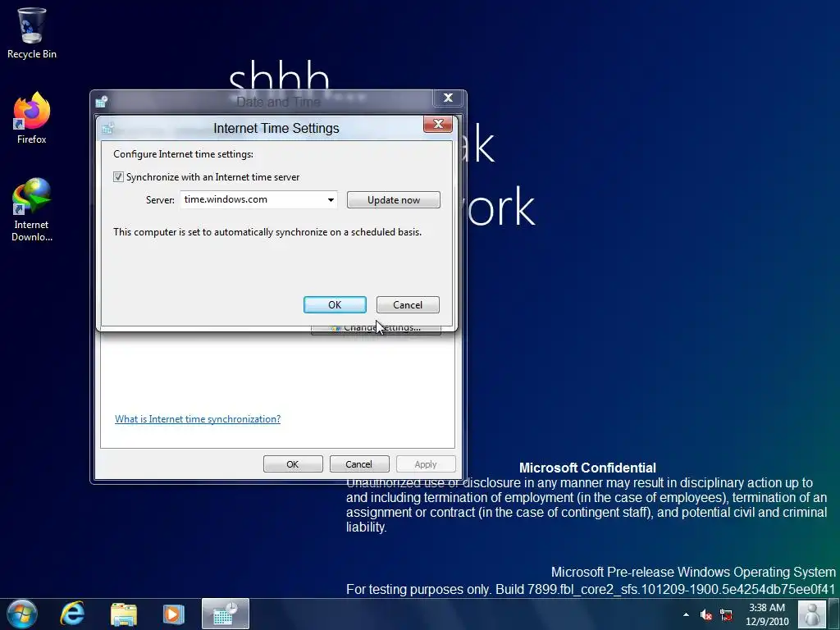840x630 pixels.
Task: Launch Internet Explorer from the taskbar
Action: (72, 614)
